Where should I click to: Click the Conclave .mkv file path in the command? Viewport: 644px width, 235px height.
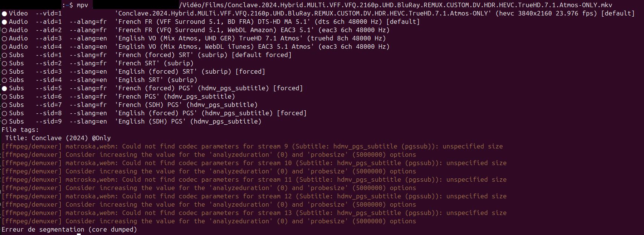pyautogui.click(x=396, y=5)
